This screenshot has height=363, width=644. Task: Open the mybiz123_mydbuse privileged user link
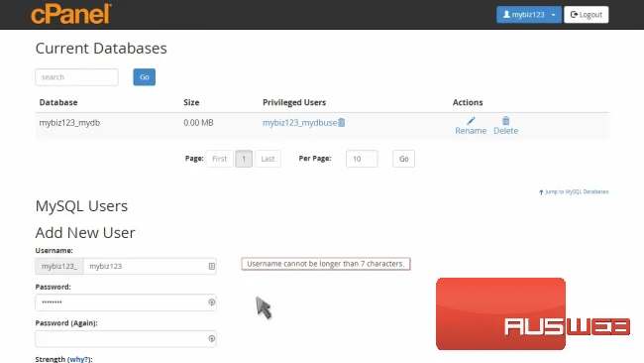coord(299,123)
